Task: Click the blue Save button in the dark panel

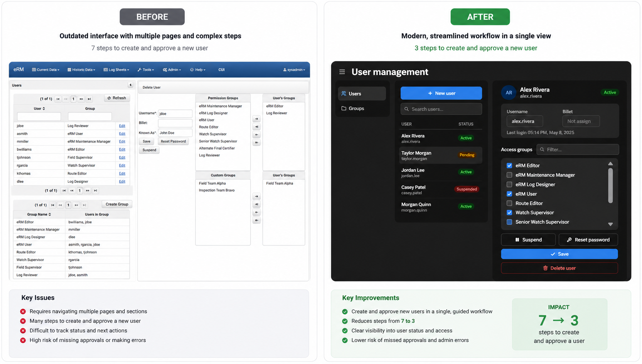Action: pos(559,254)
